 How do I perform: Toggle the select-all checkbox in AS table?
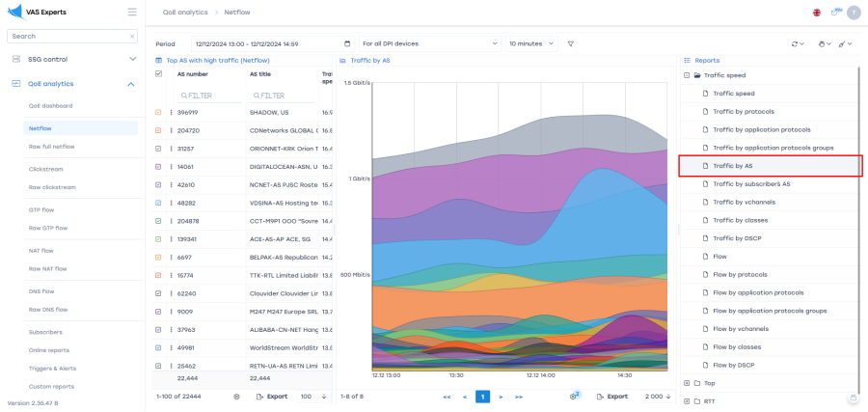tap(159, 73)
